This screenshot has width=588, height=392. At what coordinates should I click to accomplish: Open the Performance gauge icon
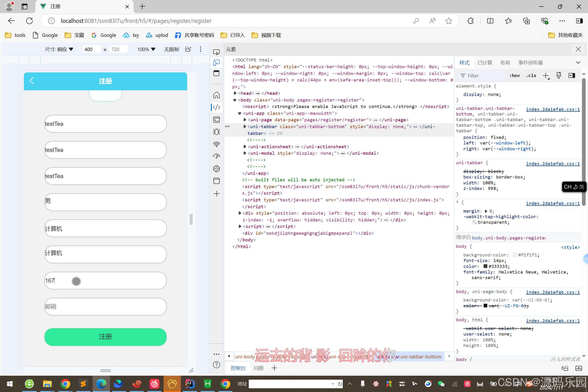pyautogui.click(x=216, y=156)
